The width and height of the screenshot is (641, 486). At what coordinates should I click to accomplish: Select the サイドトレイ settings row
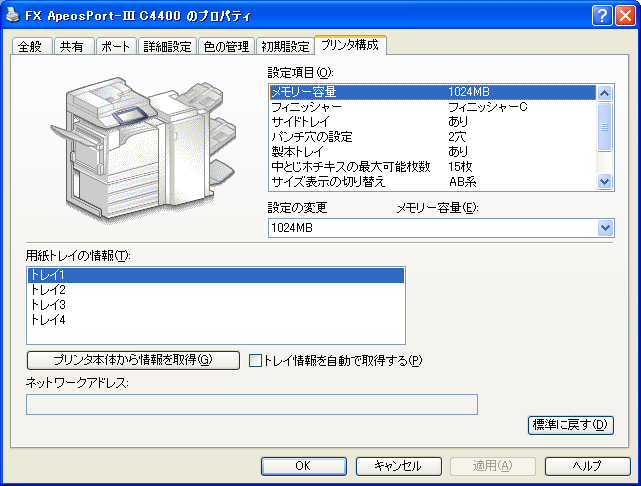433,122
